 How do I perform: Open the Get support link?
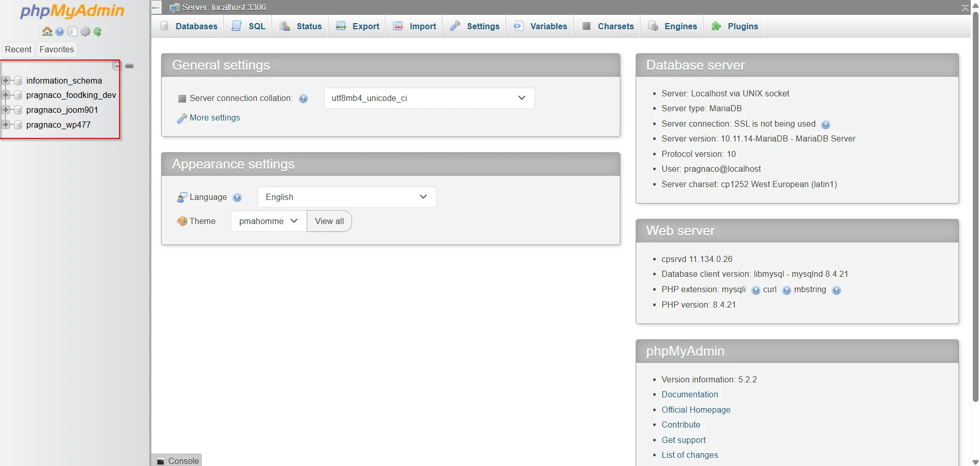[x=683, y=440]
